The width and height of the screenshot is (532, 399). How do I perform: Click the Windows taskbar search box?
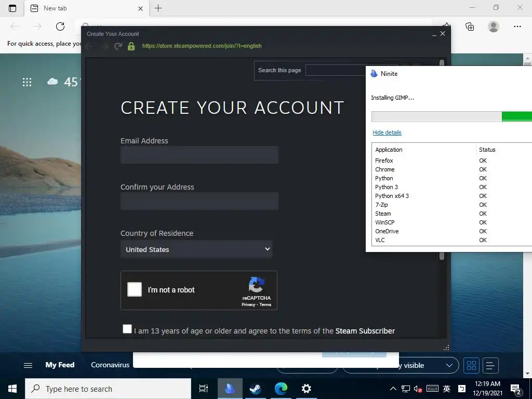point(108,389)
